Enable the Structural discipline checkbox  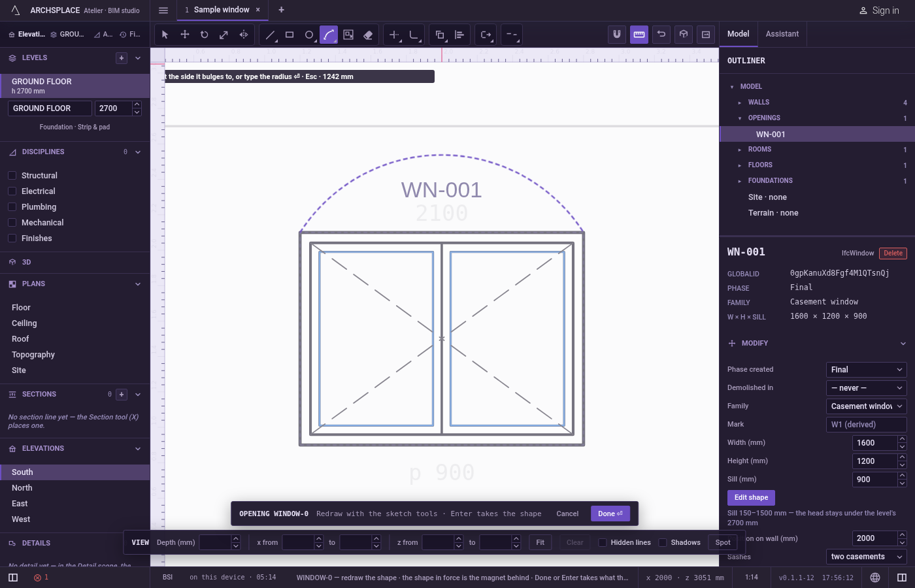tap(12, 176)
